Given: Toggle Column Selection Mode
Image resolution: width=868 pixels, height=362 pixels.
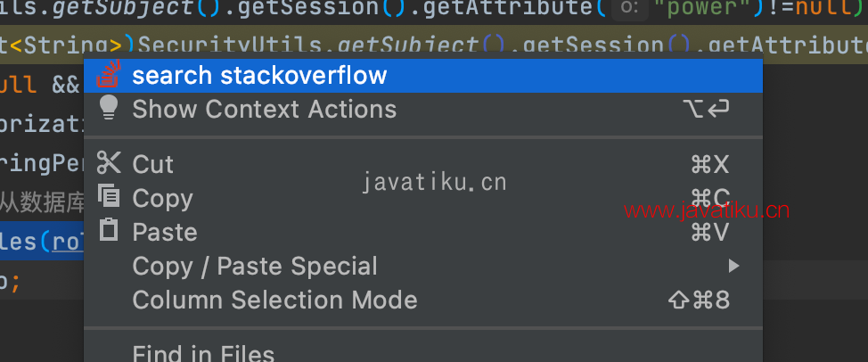Looking at the screenshot, I should pos(274,300).
